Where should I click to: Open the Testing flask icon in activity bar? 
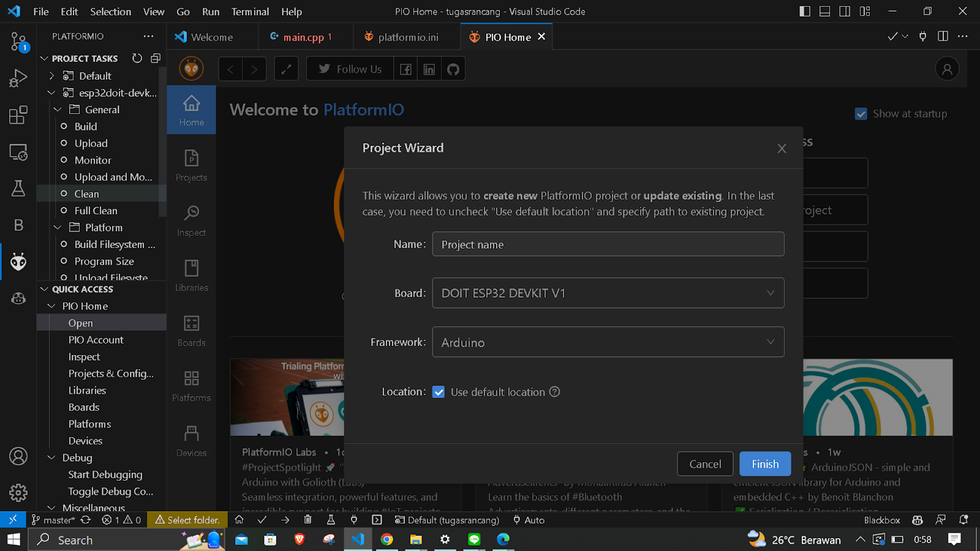pos(18,188)
